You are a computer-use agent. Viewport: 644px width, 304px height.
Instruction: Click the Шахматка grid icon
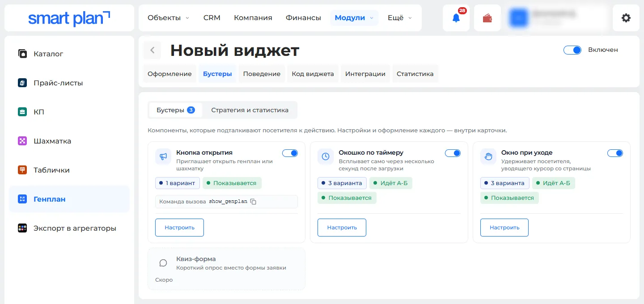(x=22, y=141)
